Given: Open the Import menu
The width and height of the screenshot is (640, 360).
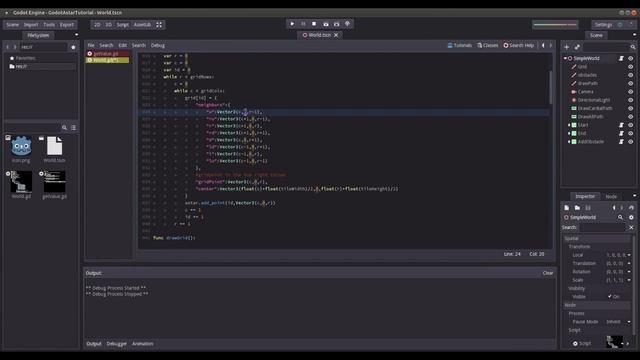Looking at the screenshot, I should click(x=31, y=25).
